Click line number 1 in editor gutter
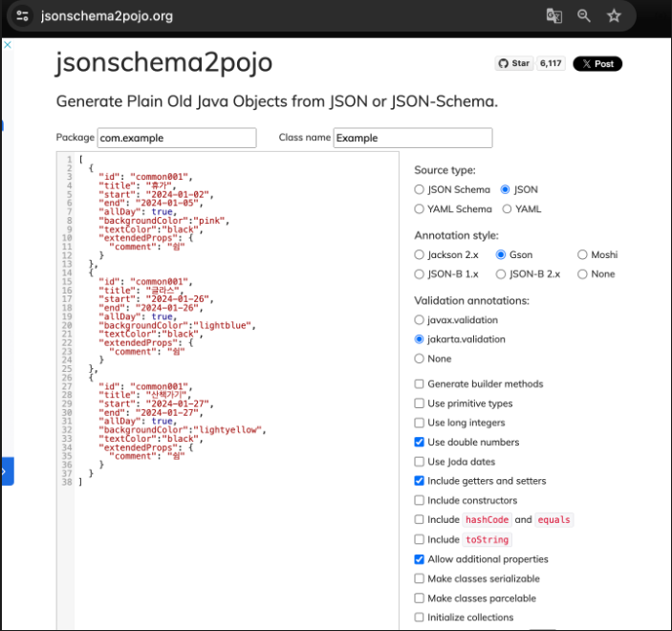The image size is (672, 631). pos(70,160)
